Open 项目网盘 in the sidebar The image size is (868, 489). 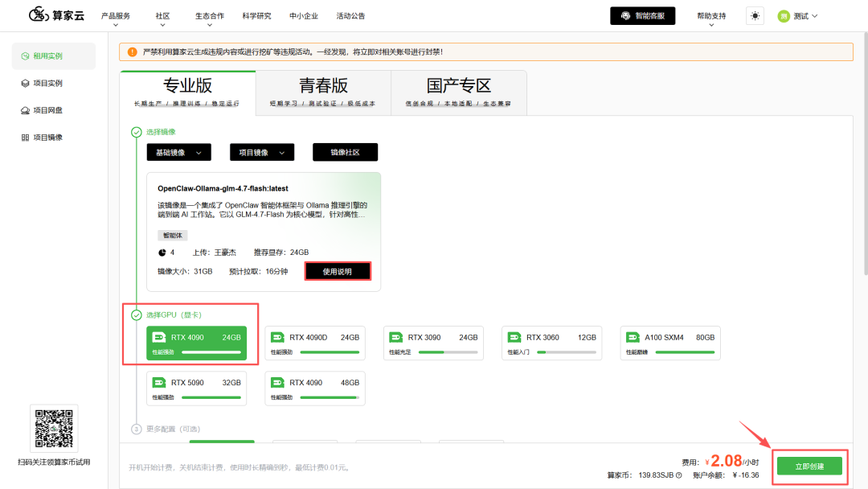click(54, 110)
